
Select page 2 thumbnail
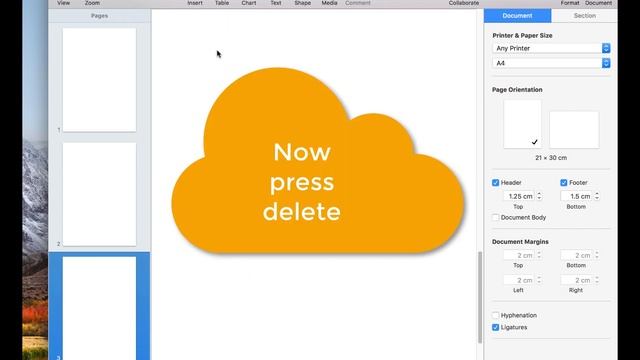(x=99, y=194)
